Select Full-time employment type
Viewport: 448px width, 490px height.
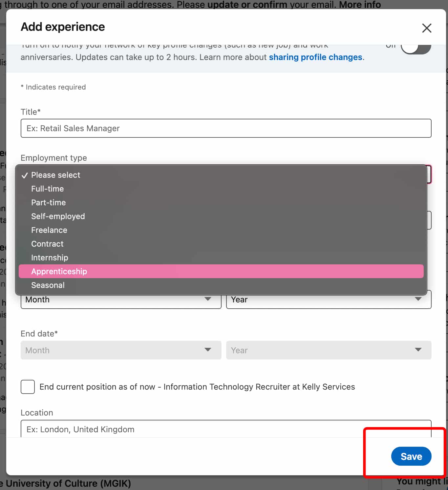click(47, 189)
